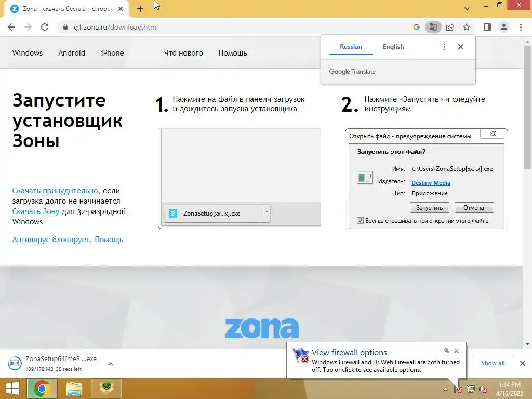The height and width of the screenshot is (399, 532).
Task: Click the muted volume tray icon
Action: click(x=483, y=389)
